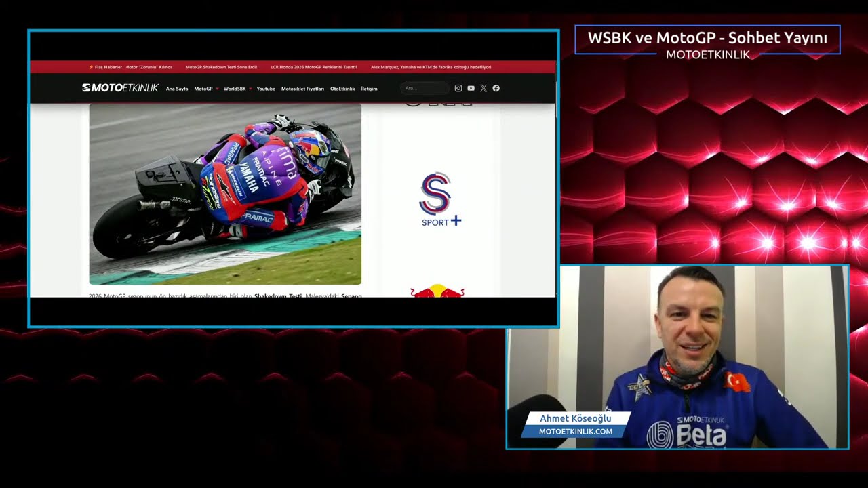The image size is (868, 488).
Task: Click the 'Ahmet Köseoğlu' name caption
Action: point(576,418)
